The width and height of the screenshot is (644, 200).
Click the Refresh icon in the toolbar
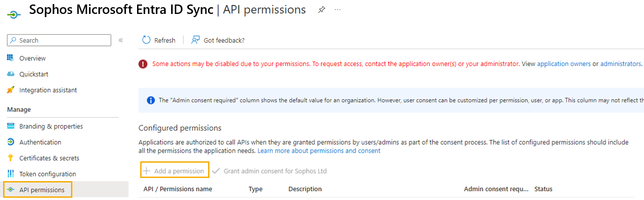click(147, 40)
